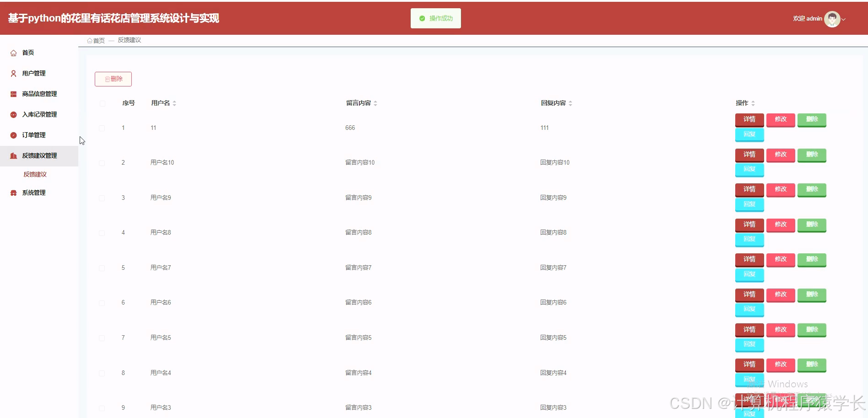Click the outlined 删除 button above the table

tap(113, 79)
